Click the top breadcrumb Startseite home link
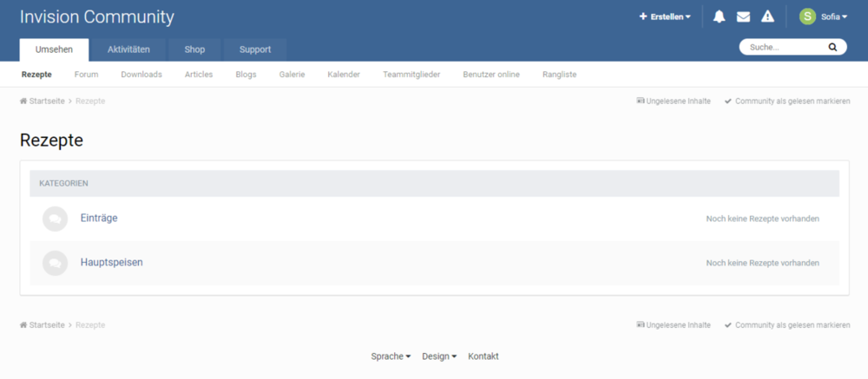Viewport: 868px width, 379px height. (x=42, y=101)
